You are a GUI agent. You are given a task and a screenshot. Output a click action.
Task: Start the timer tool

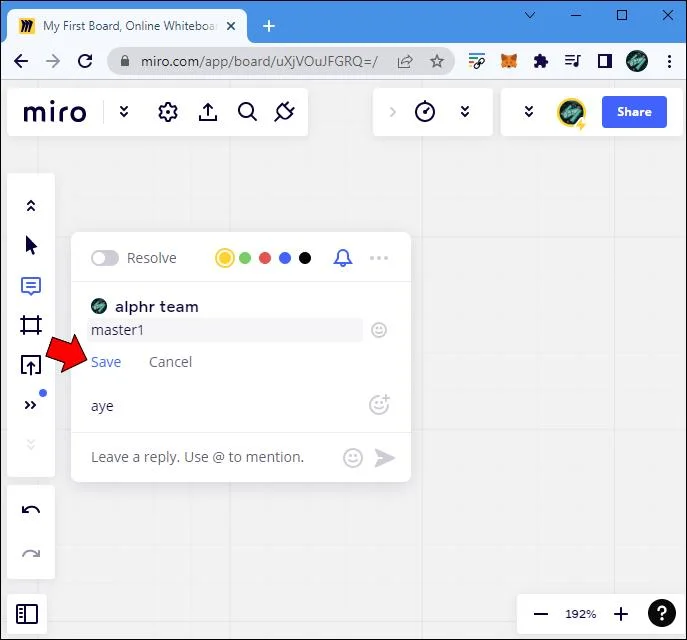[x=425, y=112]
